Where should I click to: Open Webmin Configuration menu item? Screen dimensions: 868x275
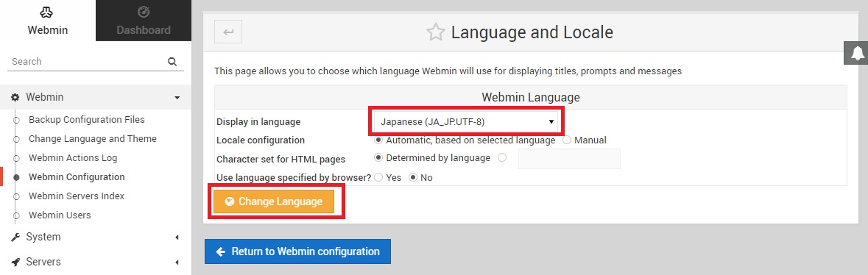pos(77,177)
